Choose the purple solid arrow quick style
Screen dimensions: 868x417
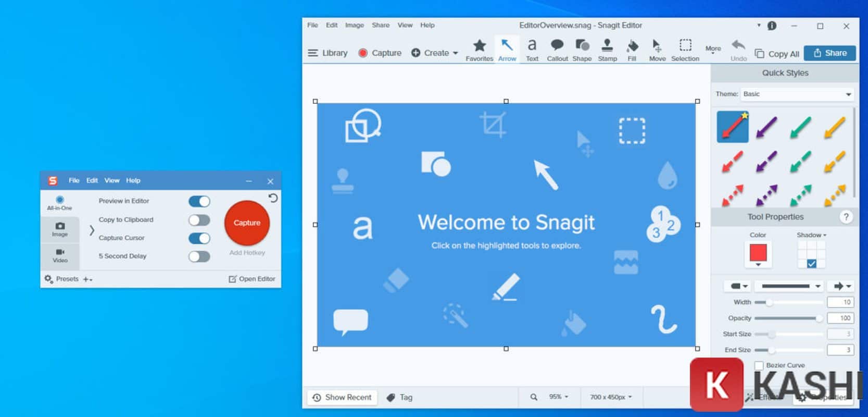point(766,127)
